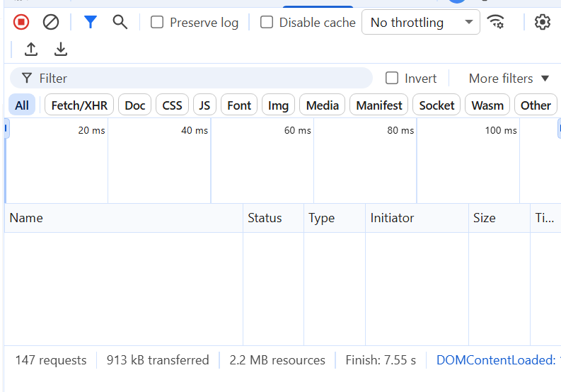
Task: Open the No throttling dropdown
Action: tap(420, 23)
